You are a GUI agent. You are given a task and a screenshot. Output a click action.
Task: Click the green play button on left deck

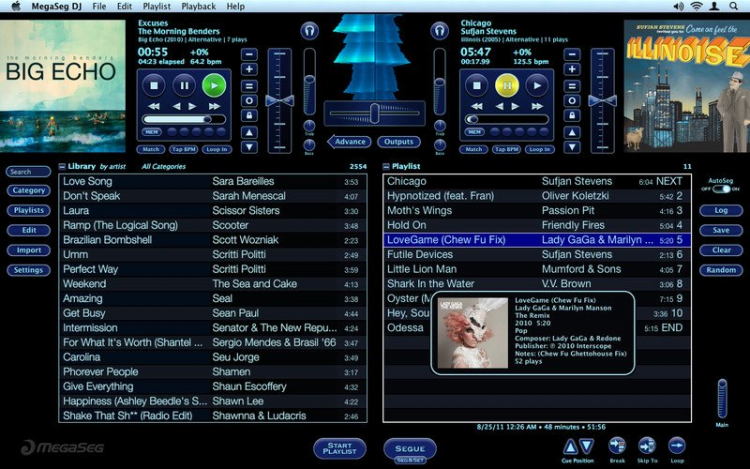pyautogui.click(x=214, y=86)
